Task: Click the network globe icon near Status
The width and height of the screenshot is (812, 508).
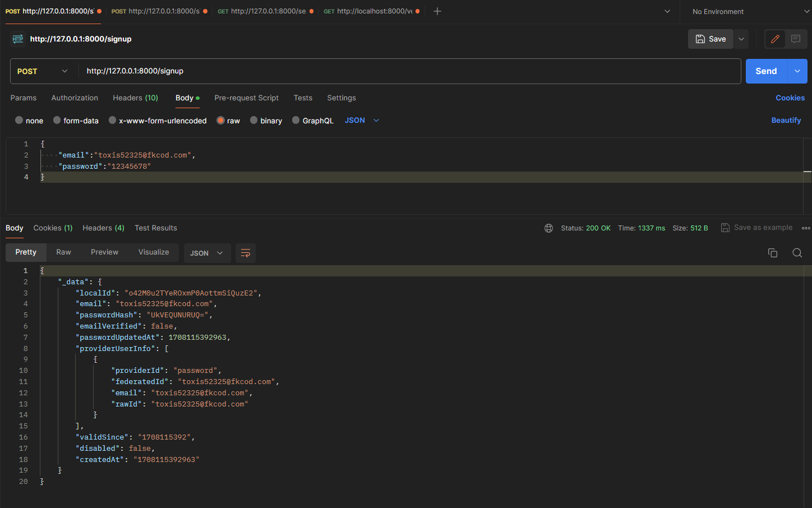Action: 548,228
